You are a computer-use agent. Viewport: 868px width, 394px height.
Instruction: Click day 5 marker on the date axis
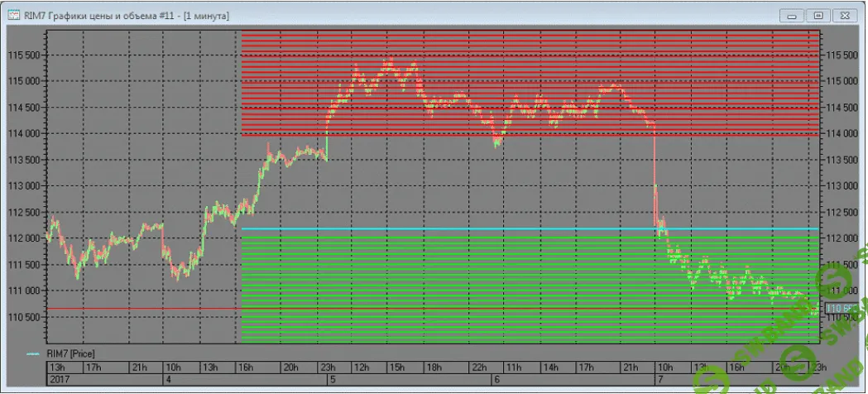[x=333, y=380]
